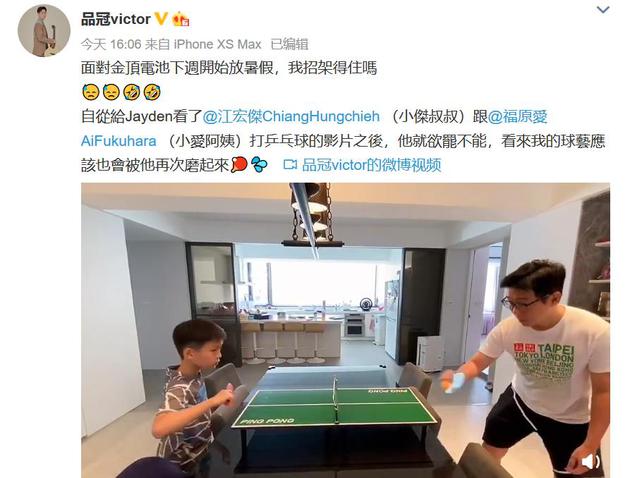
Task: Click the 已编辑 edited label
Action: 290,44
